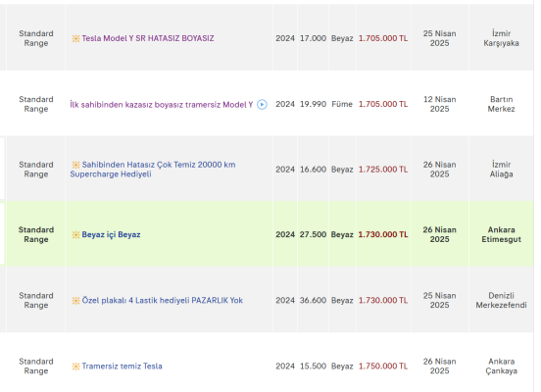The width and height of the screenshot is (541, 392).
Task: Click the video play icon on Bartın listing
Action: [x=262, y=104]
